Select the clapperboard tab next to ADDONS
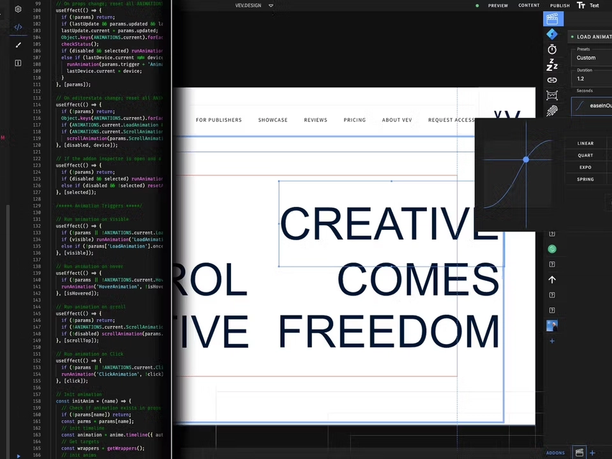The width and height of the screenshot is (612, 459). (x=580, y=452)
